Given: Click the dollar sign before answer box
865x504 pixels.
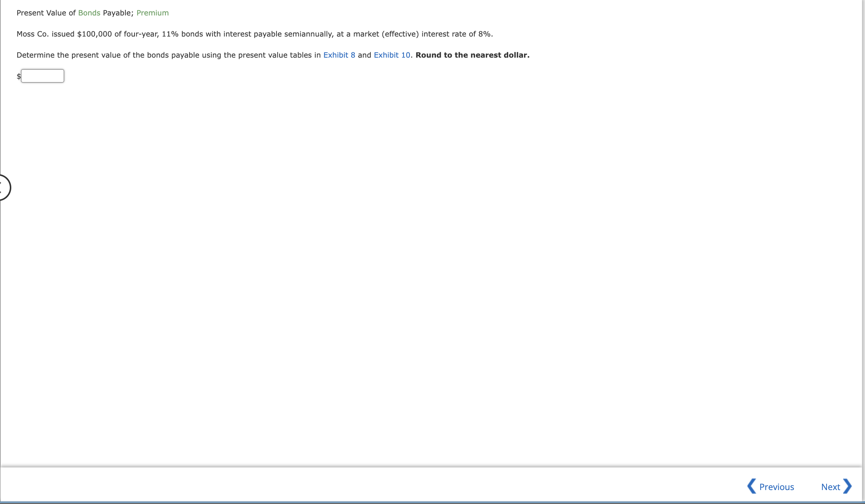Looking at the screenshot, I should (18, 76).
